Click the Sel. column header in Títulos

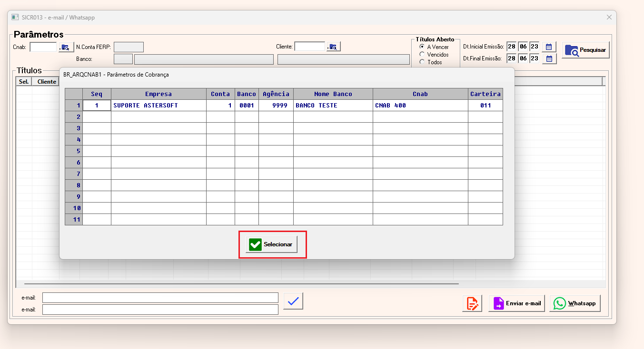point(24,82)
